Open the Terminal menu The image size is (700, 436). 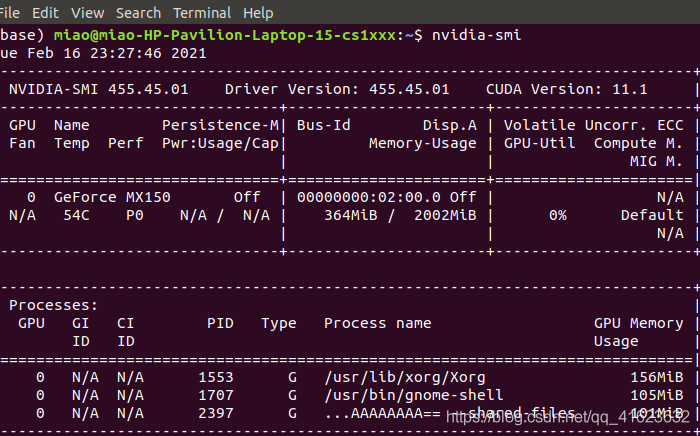[x=202, y=13]
